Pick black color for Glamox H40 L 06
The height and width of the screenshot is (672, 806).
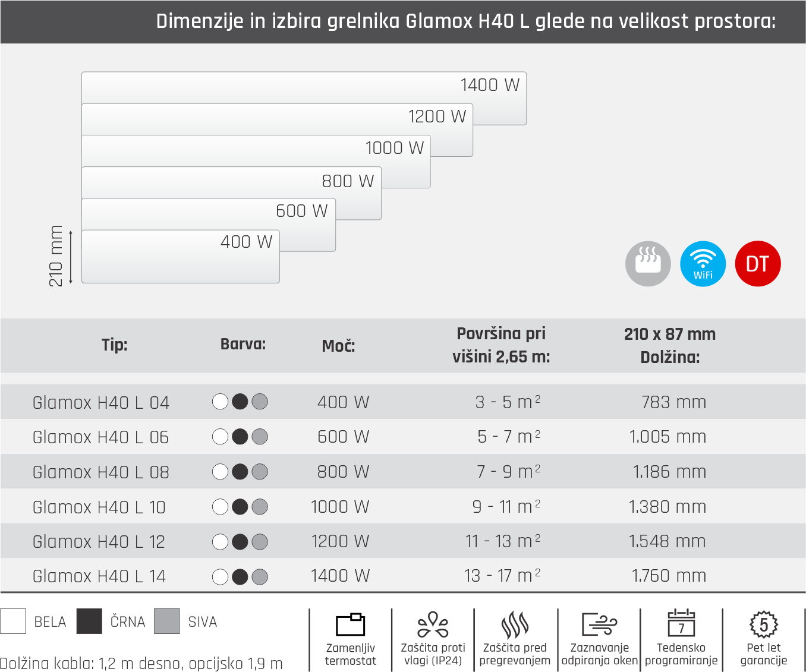tap(240, 437)
